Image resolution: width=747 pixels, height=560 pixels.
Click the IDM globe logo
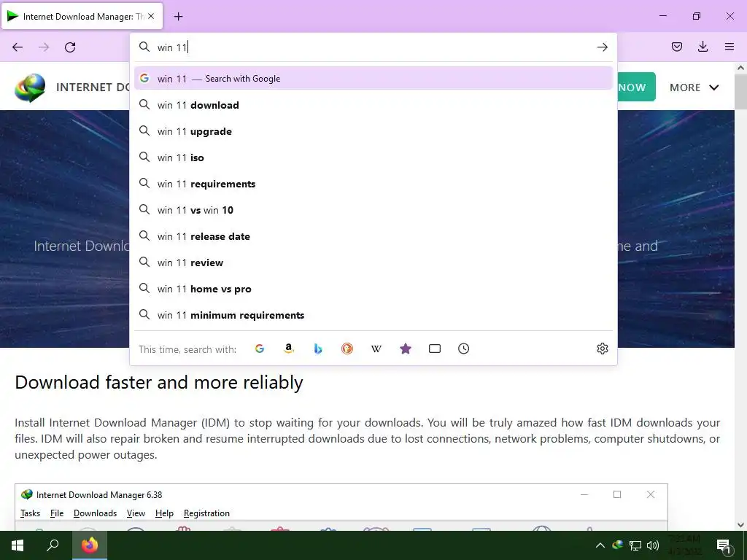30,87
